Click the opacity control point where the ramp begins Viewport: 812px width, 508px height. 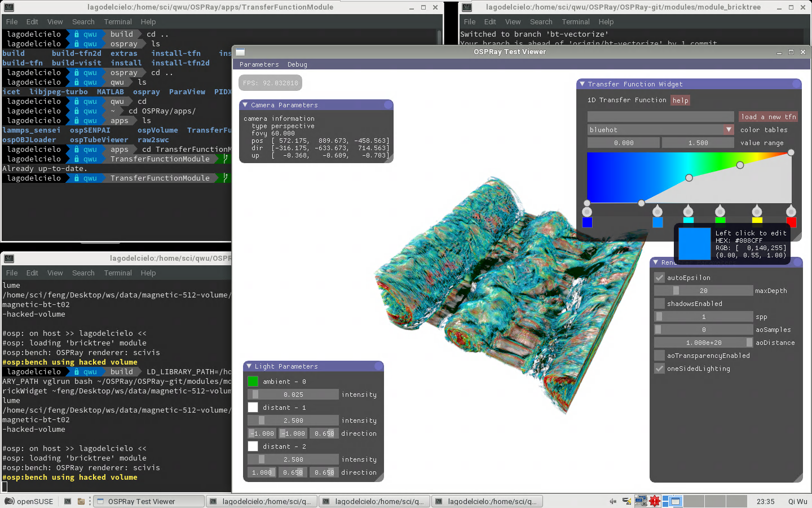[641, 203]
